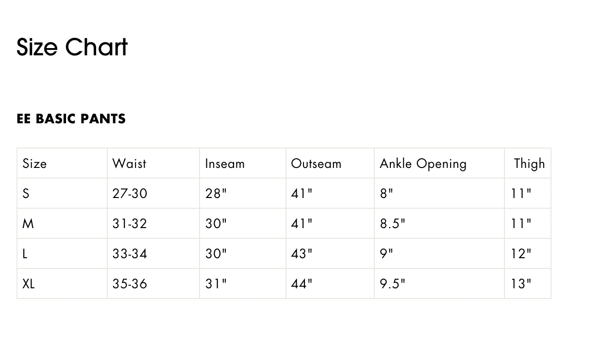Image resolution: width=602 pixels, height=364 pixels.
Task: Click the Outseam column header
Action: click(x=316, y=164)
